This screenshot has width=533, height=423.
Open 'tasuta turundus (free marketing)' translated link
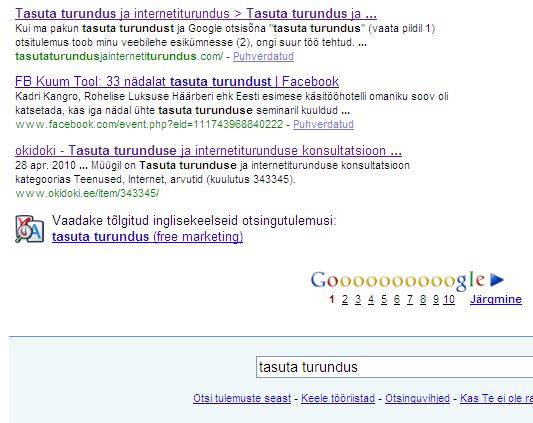click(148, 237)
